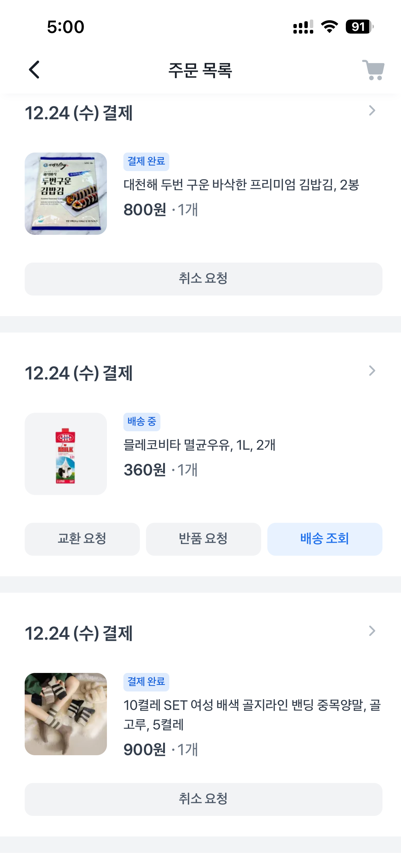Tap the 대천해 김밥김 product title
This screenshot has height=868, width=401.
tap(241, 185)
